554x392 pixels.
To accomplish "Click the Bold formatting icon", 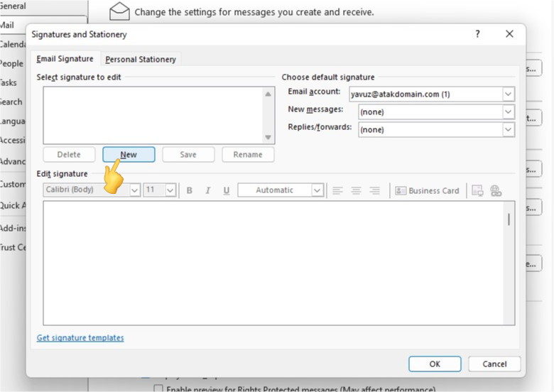I will (190, 190).
